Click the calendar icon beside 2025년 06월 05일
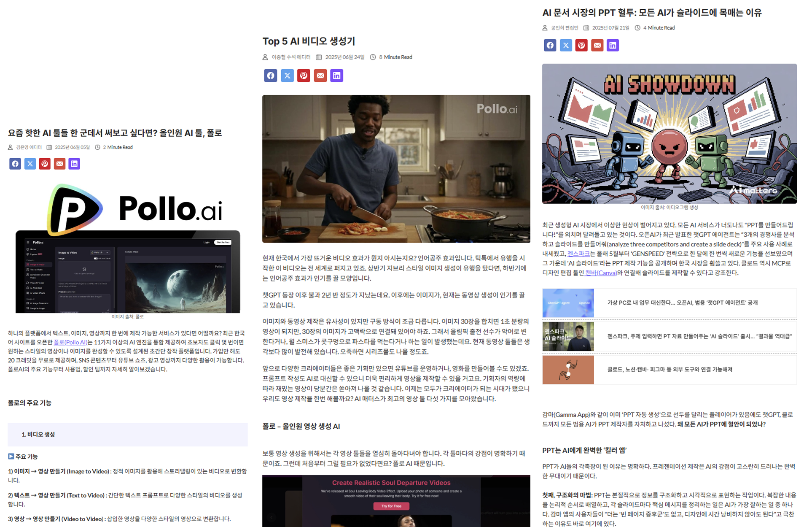The image size is (812, 527). [x=49, y=147]
